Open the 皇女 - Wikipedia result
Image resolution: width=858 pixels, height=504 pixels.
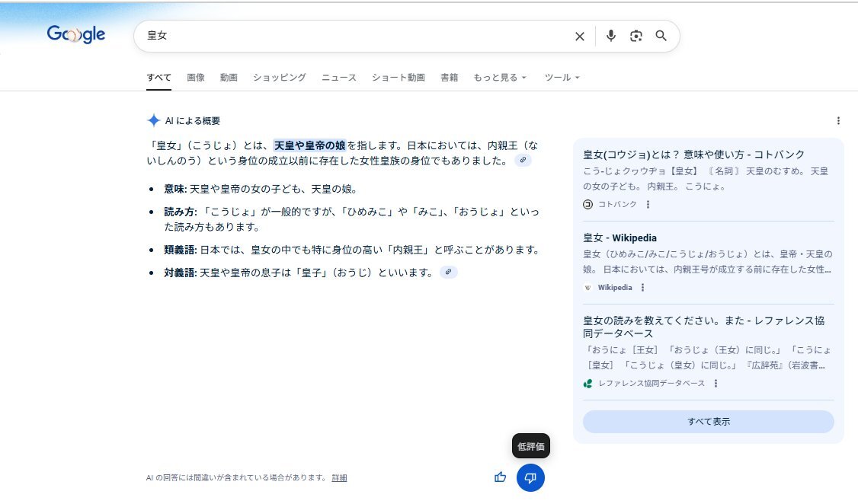coord(619,238)
